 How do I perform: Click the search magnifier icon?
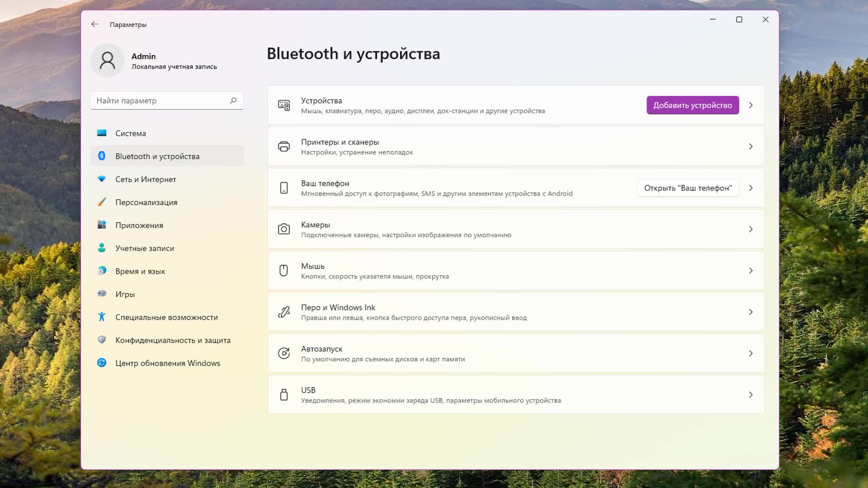pos(233,100)
